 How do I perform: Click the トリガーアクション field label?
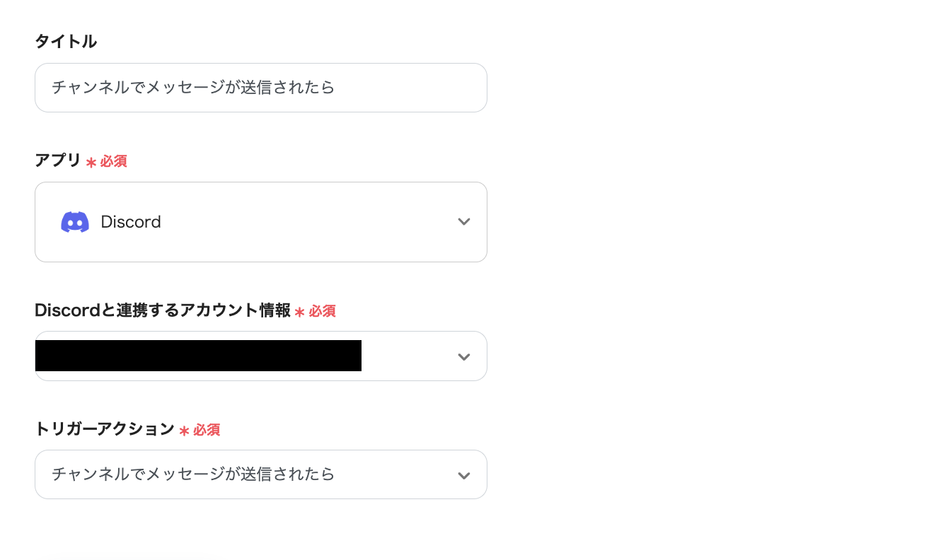105,428
